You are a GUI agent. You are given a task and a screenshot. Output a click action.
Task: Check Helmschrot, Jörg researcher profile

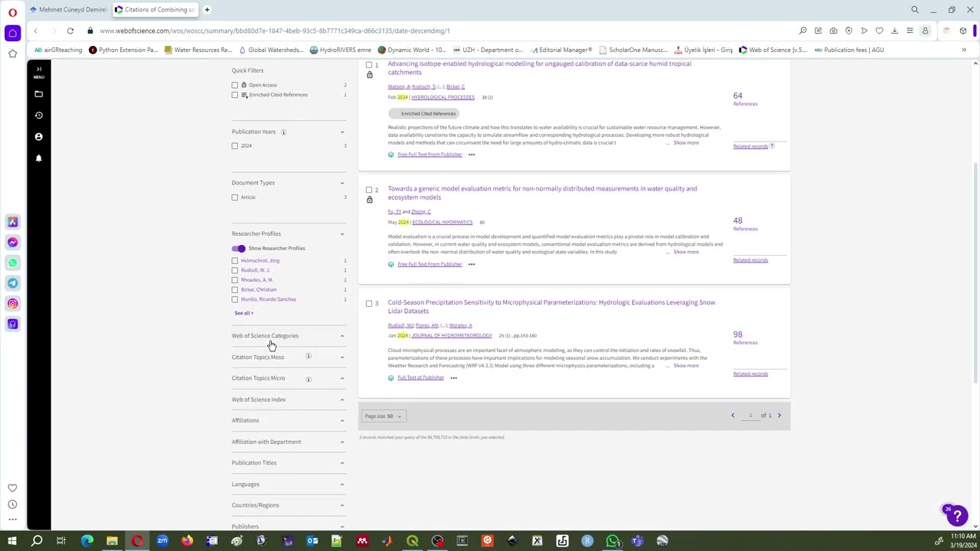[235, 261]
